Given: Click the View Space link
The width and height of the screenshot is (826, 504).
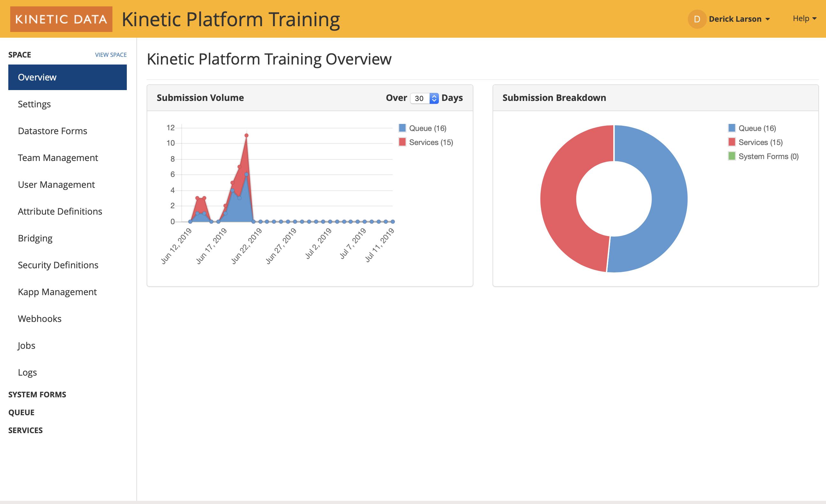Looking at the screenshot, I should point(111,55).
